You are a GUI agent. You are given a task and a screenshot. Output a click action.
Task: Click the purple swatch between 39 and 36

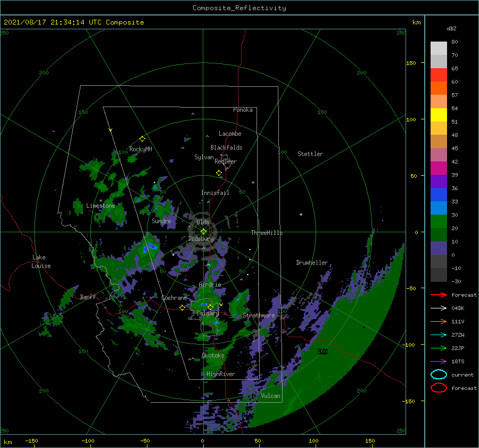[439, 182]
